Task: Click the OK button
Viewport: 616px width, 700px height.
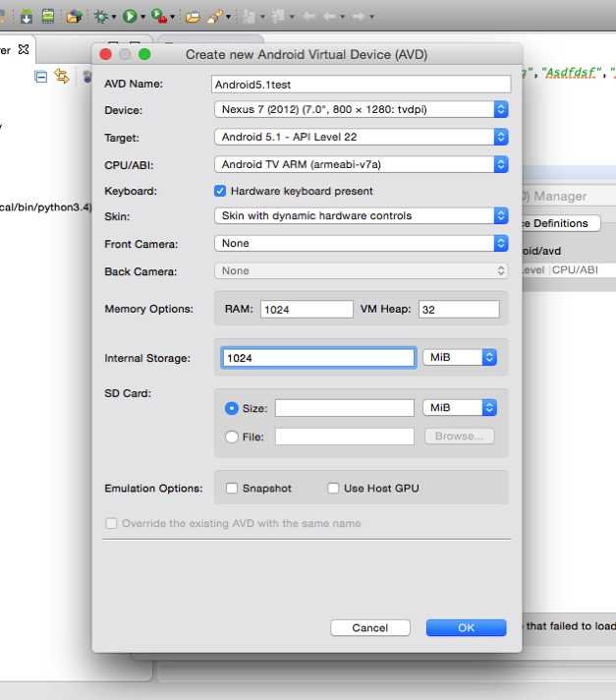Action: coord(466,627)
